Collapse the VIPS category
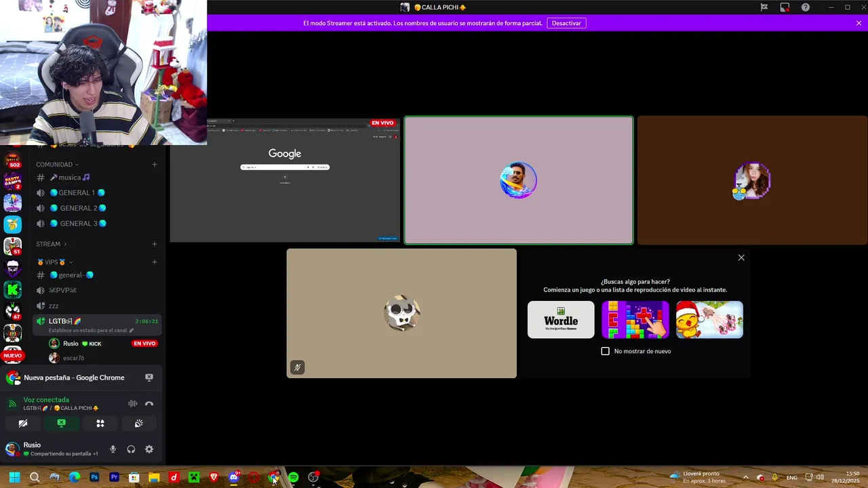Viewport: 868px width, 488px height. 55,262
